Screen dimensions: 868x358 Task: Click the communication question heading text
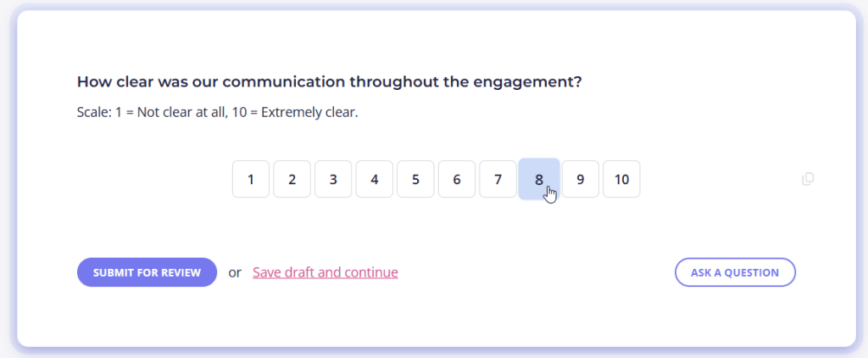coord(329,82)
